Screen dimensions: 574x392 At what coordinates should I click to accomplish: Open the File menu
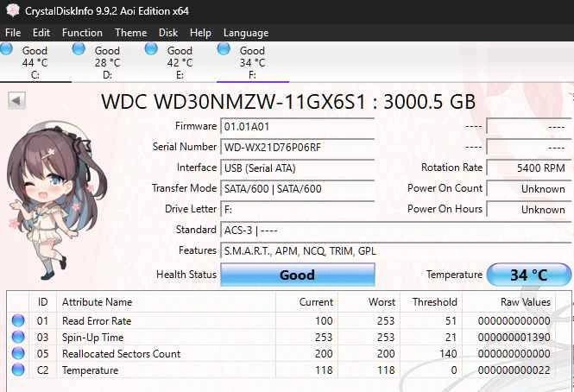(x=13, y=33)
